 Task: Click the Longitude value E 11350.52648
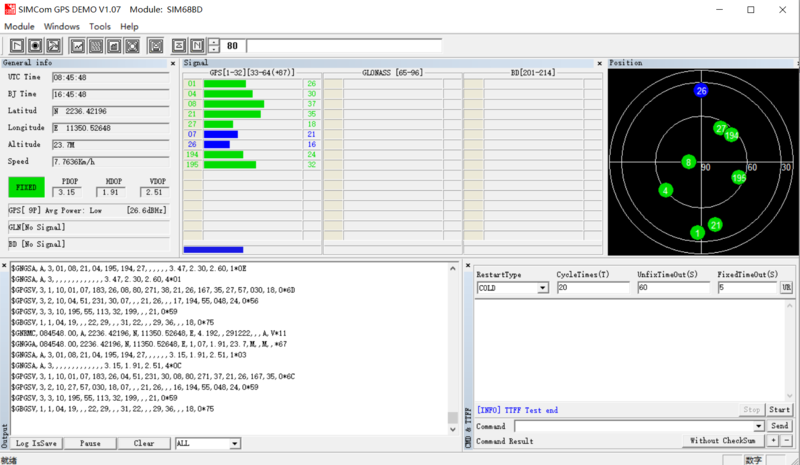tap(111, 128)
